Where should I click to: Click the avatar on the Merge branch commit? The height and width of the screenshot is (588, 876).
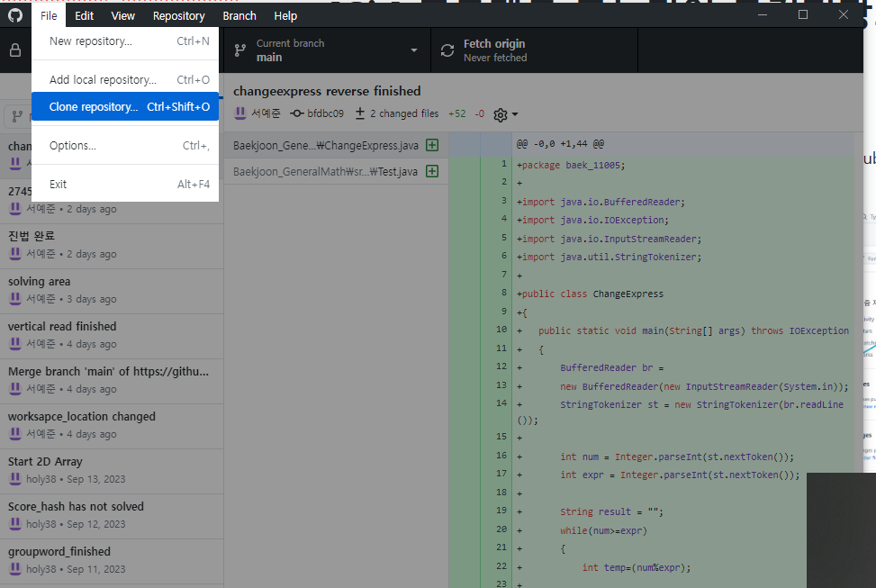coord(15,388)
